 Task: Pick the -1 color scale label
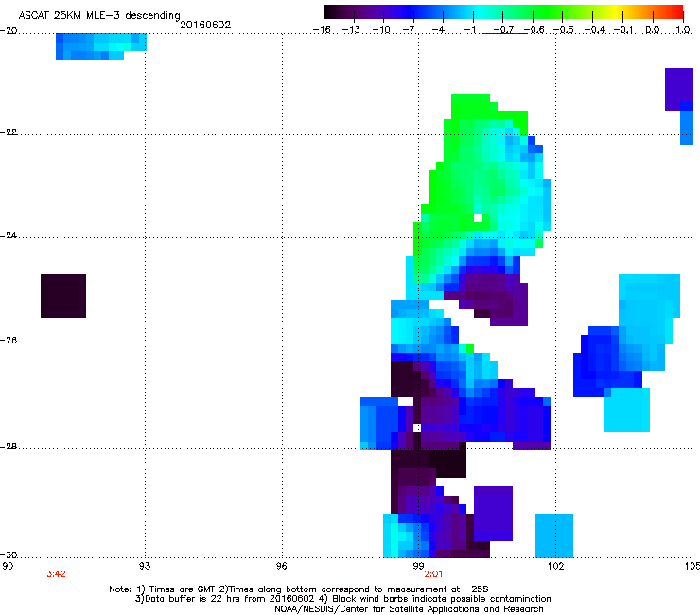coord(470,30)
